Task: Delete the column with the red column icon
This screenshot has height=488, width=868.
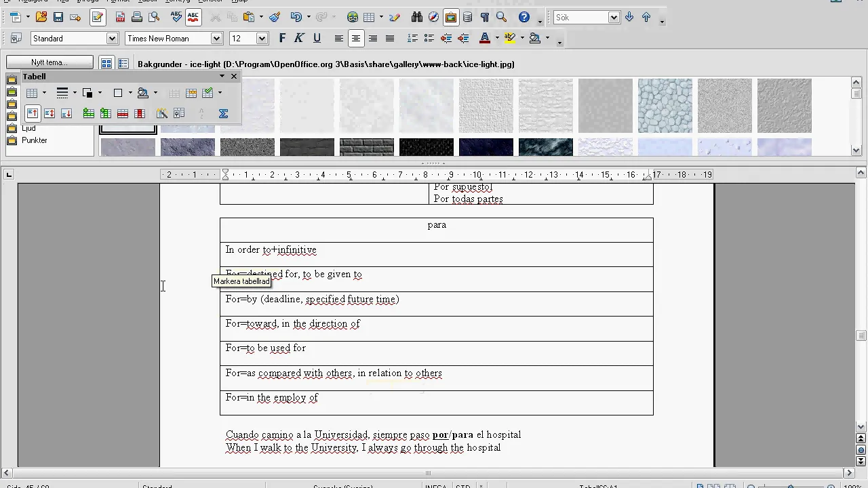Action: coord(140,113)
